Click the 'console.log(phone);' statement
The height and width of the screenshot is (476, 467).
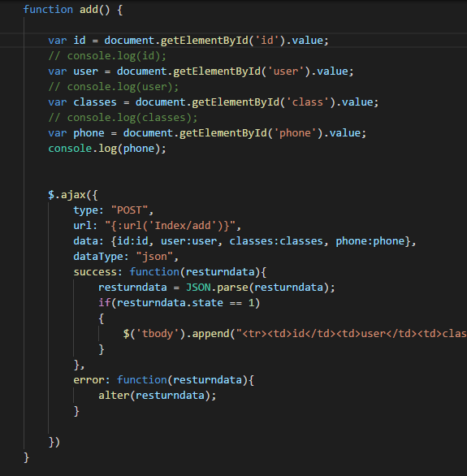[107, 149]
